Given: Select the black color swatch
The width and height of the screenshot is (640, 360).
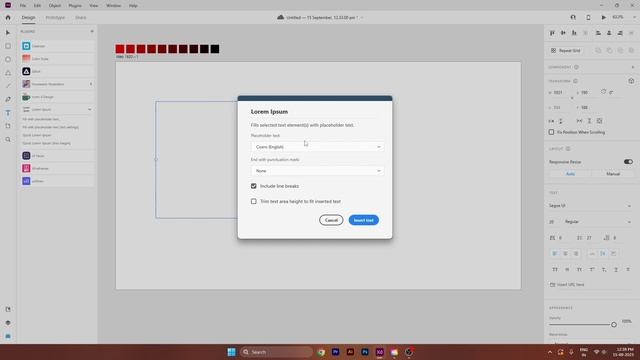Looking at the screenshot, I should (x=215, y=49).
